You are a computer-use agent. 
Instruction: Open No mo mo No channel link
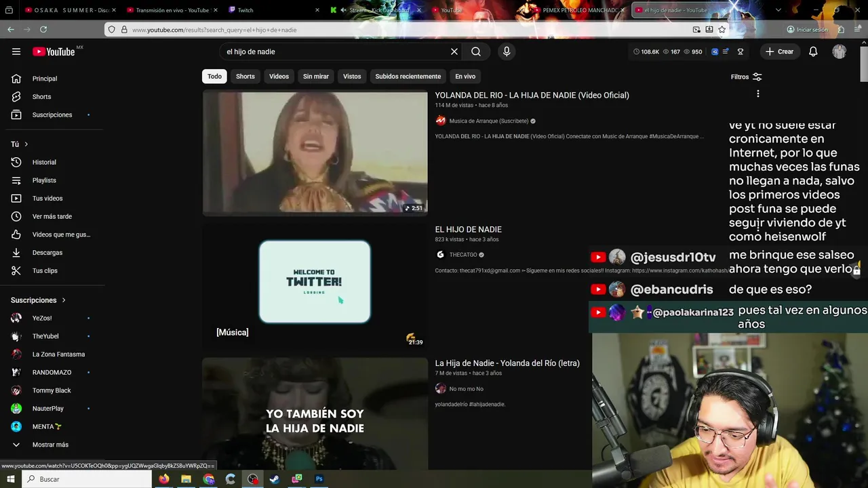pos(466,389)
